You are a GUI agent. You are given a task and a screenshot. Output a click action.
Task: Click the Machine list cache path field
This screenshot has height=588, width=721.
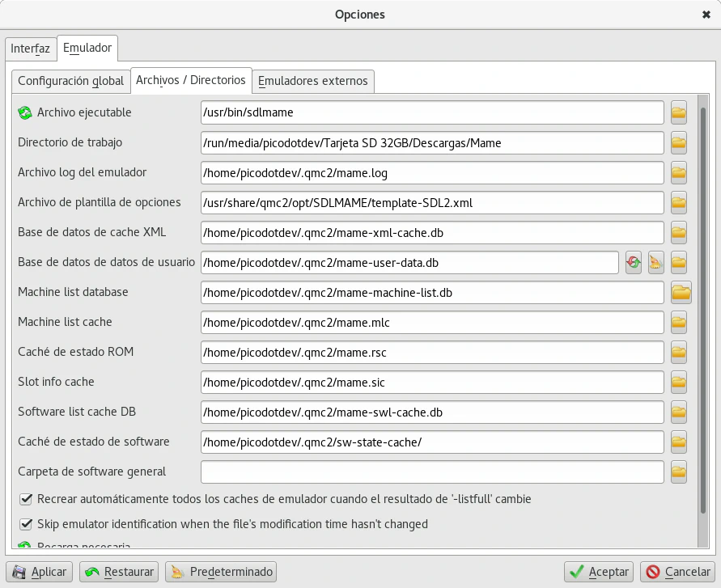(432, 322)
